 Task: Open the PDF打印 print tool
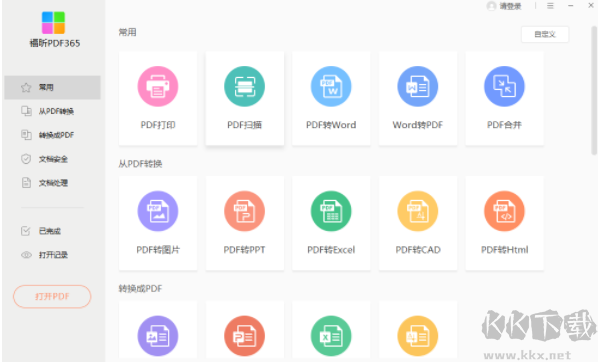click(158, 98)
